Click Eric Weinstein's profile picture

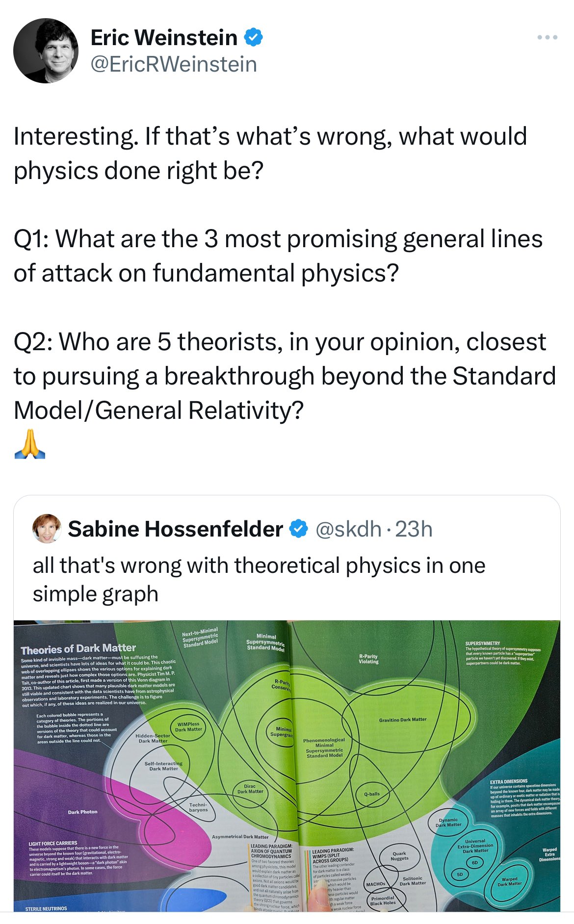(46, 51)
